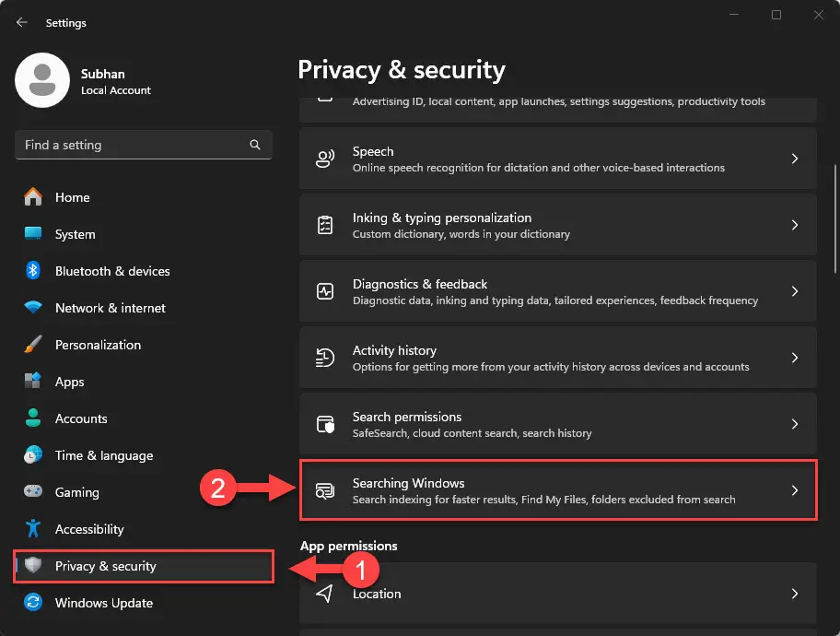Image resolution: width=840 pixels, height=636 pixels.
Task: Expand the Search permissions section
Action: (558, 423)
